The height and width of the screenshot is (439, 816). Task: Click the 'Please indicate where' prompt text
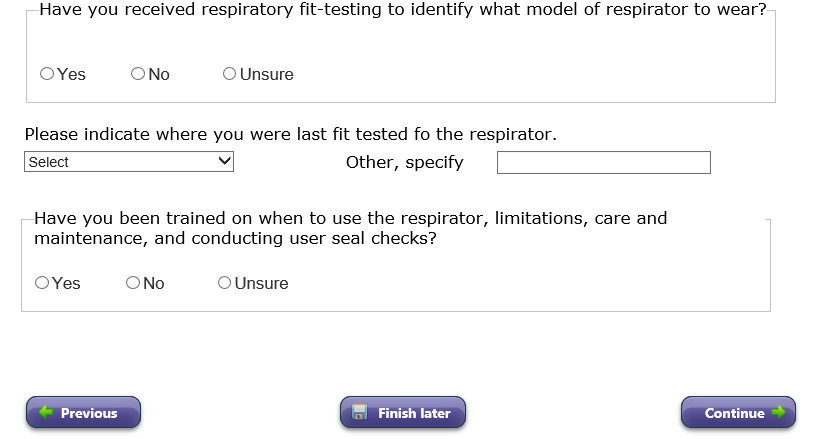click(290, 134)
